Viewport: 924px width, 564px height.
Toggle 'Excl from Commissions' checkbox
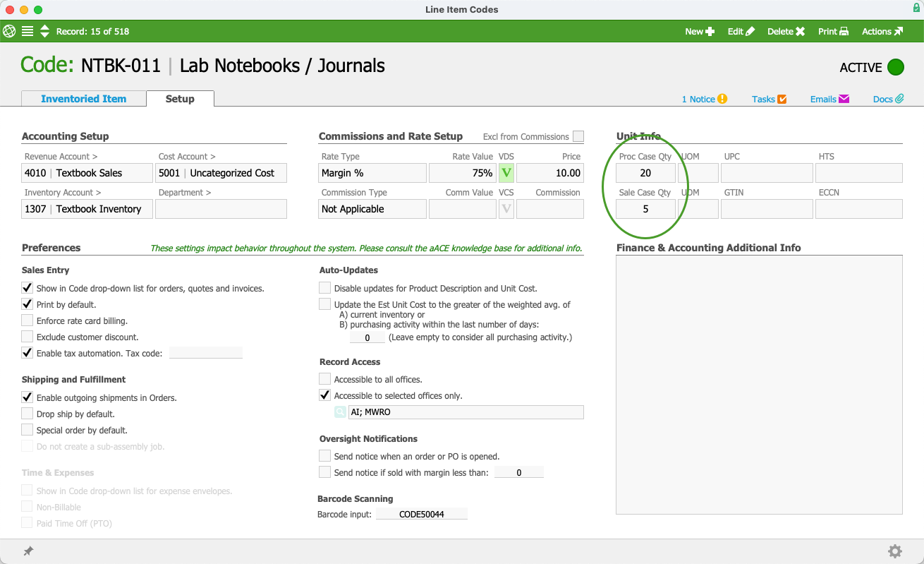[578, 136]
